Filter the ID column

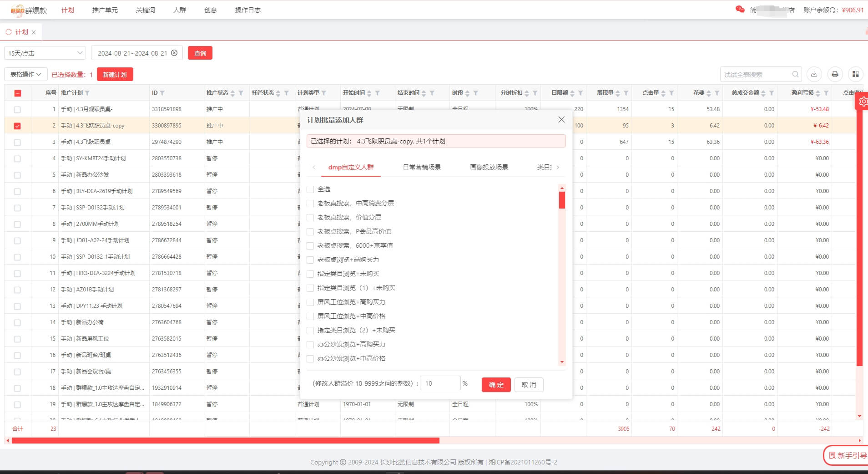162,93
